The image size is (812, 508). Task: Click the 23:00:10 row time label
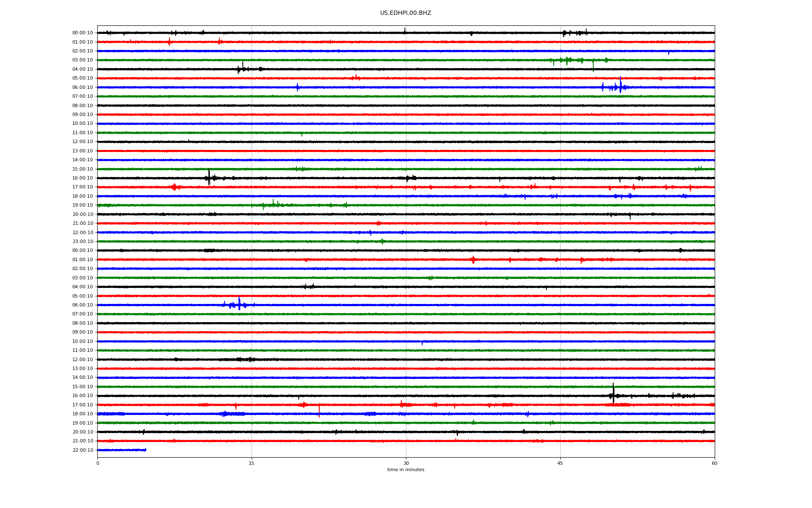82,242
